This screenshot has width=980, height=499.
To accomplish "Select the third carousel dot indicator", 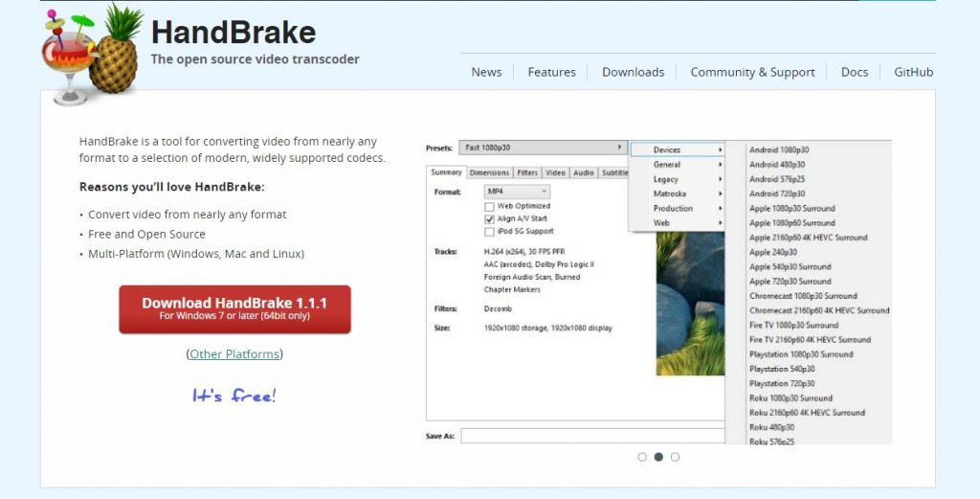I will pos(675,457).
